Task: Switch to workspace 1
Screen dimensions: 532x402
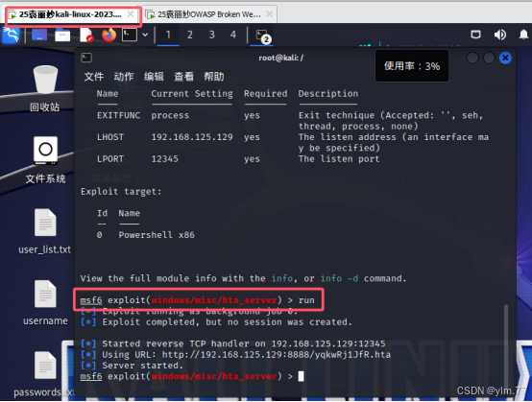Action: tap(168, 35)
